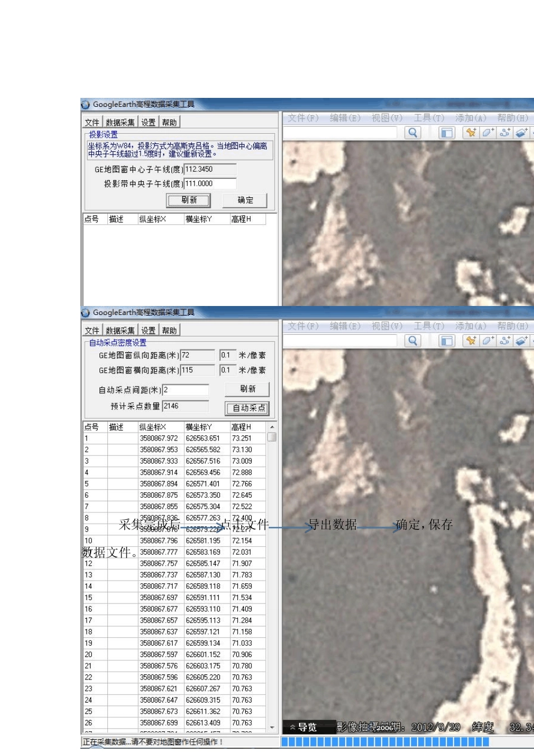Open 设置 menu in the projection-settings tool window
Screen dimensions: 534x756
pyautogui.click(x=148, y=123)
